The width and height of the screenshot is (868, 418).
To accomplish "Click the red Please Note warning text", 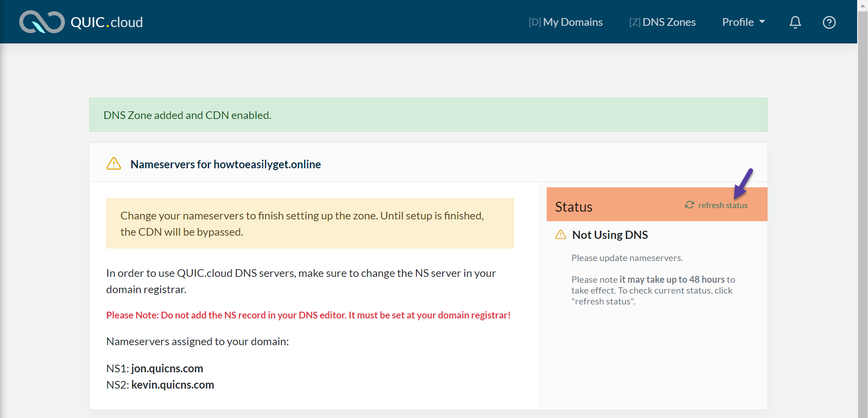I will [x=308, y=315].
